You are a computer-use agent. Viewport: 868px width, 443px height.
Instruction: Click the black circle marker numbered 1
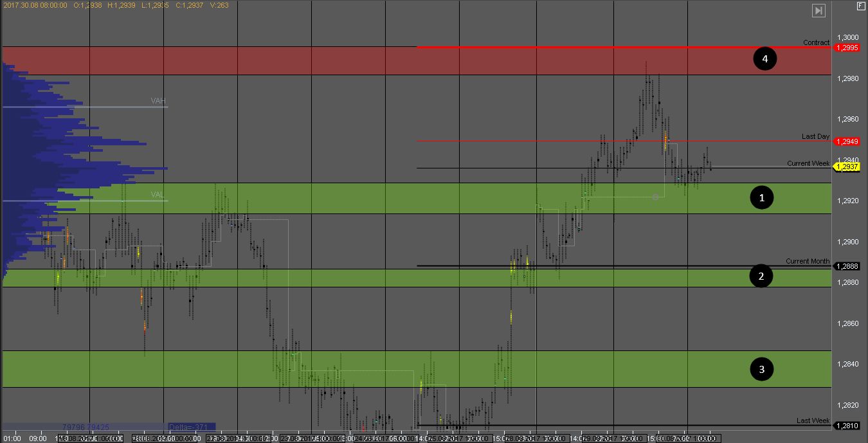tap(762, 198)
